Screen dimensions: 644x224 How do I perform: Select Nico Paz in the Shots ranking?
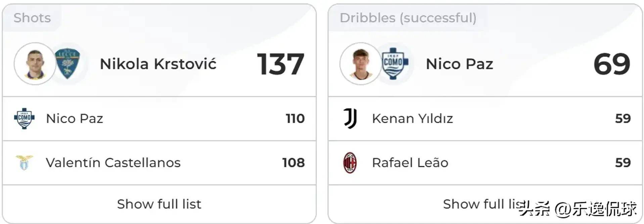tap(75, 118)
